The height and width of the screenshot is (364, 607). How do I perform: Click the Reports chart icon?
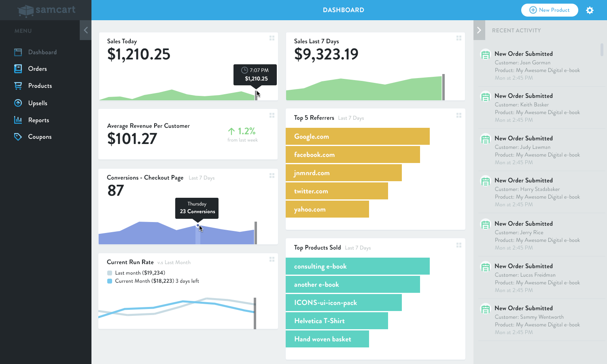18,120
